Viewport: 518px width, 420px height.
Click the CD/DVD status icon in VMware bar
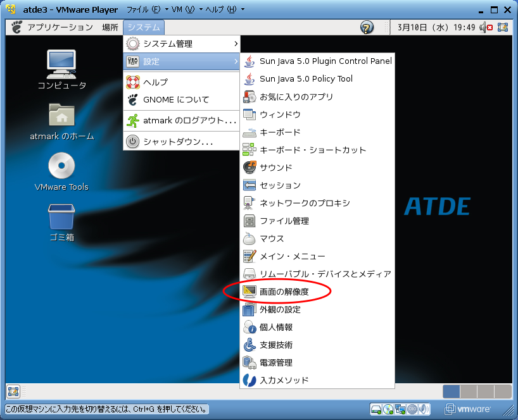388,409
